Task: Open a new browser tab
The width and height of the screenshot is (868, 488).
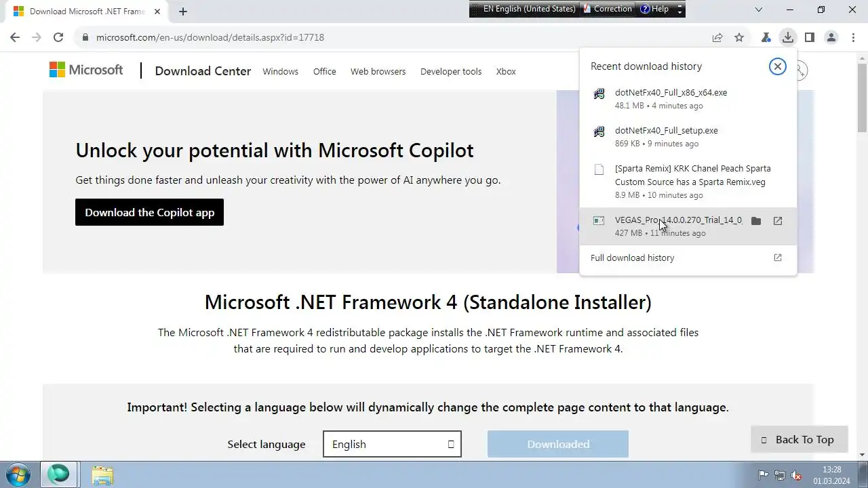Action: 183,11
